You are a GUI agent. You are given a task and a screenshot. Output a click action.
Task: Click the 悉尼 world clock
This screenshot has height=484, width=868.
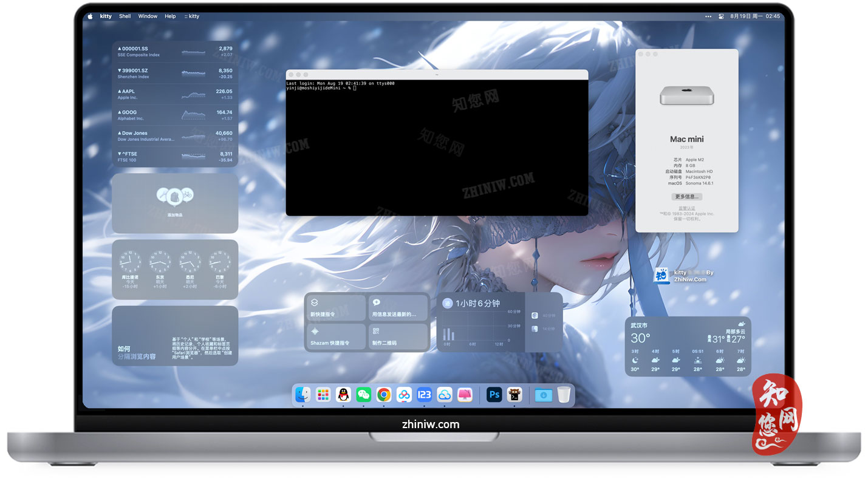click(x=190, y=268)
